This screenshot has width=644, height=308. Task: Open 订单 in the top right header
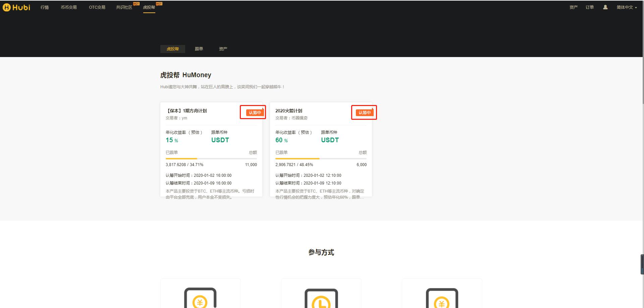[590, 7]
